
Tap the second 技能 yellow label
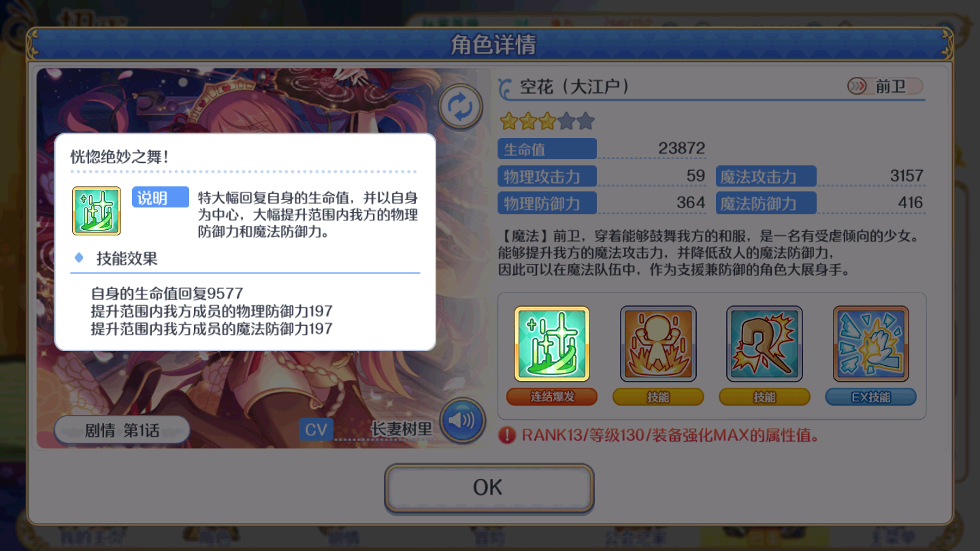(764, 397)
